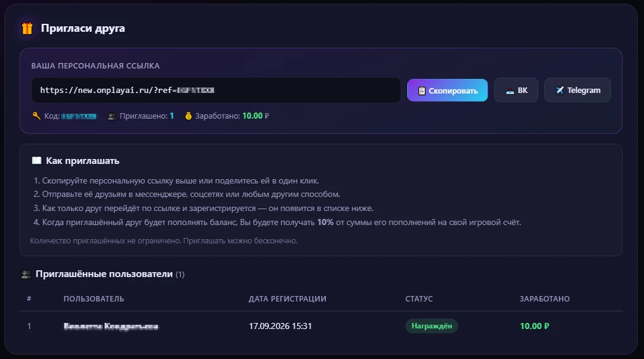The width and height of the screenshot is (644, 359).
Task: Click the gift icon beside Пригласи друга
Action: click(27, 28)
